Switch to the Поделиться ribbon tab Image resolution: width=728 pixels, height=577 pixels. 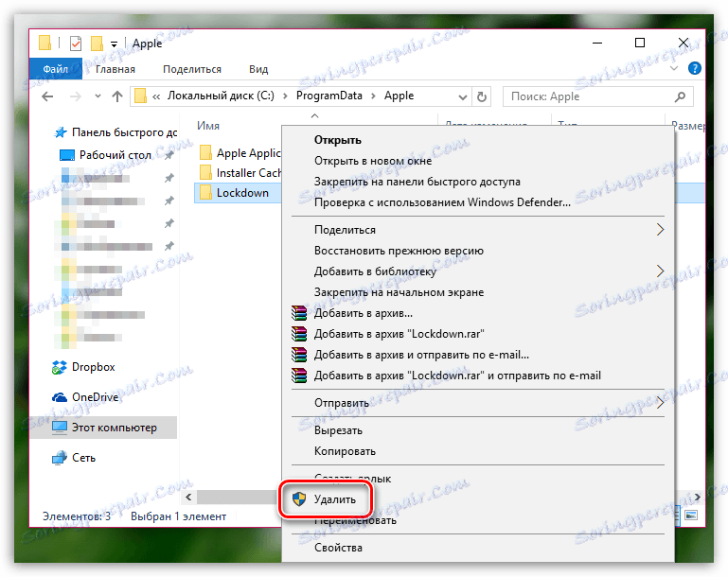192,69
